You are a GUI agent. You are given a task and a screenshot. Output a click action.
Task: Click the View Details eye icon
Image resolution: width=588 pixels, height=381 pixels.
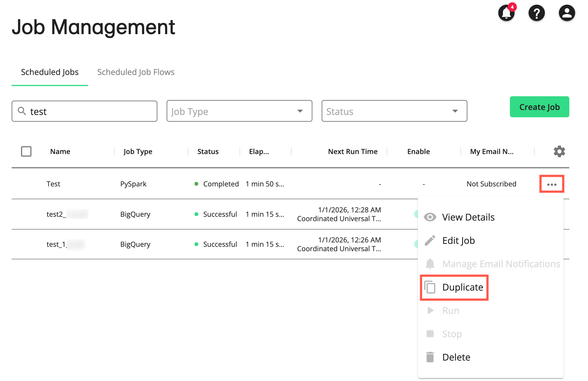click(x=430, y=217)
